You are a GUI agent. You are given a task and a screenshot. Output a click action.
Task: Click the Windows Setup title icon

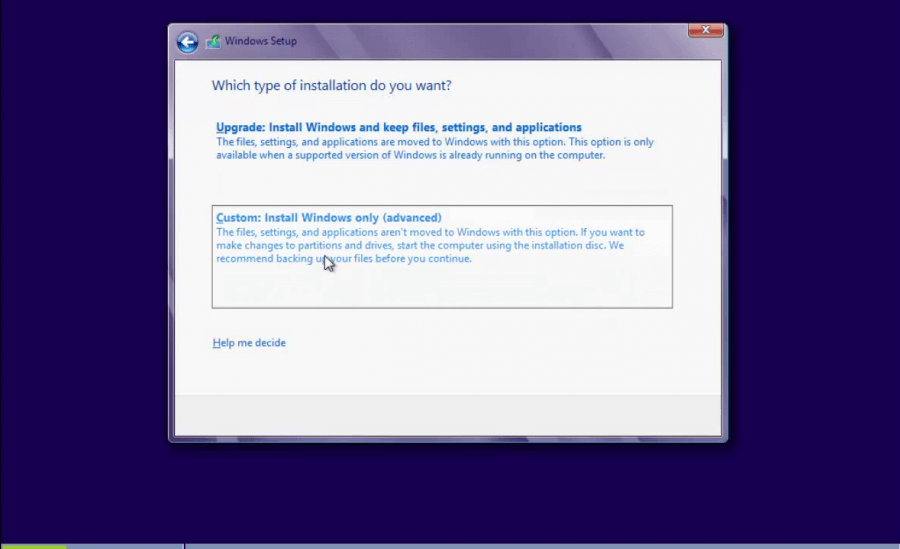[x=213, y=41]
